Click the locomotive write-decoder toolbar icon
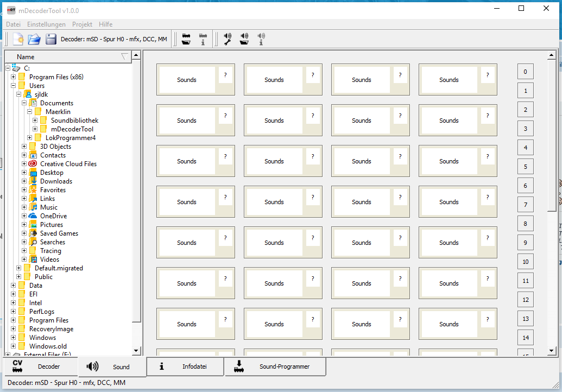Viewport: 562px width, 392px height. pos(186,39)
